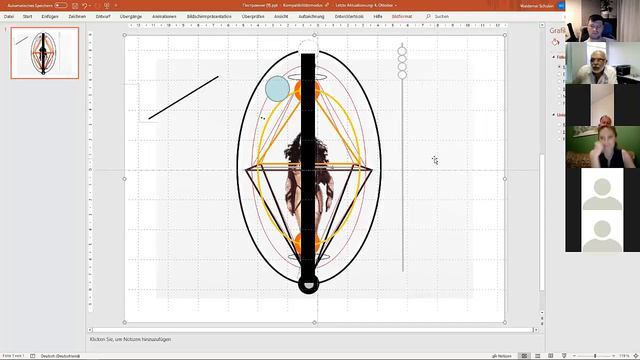Switch to the Zeichnen tab
Image resolution: width=640 pixels, height=360 pixels.
click(77, 17)
